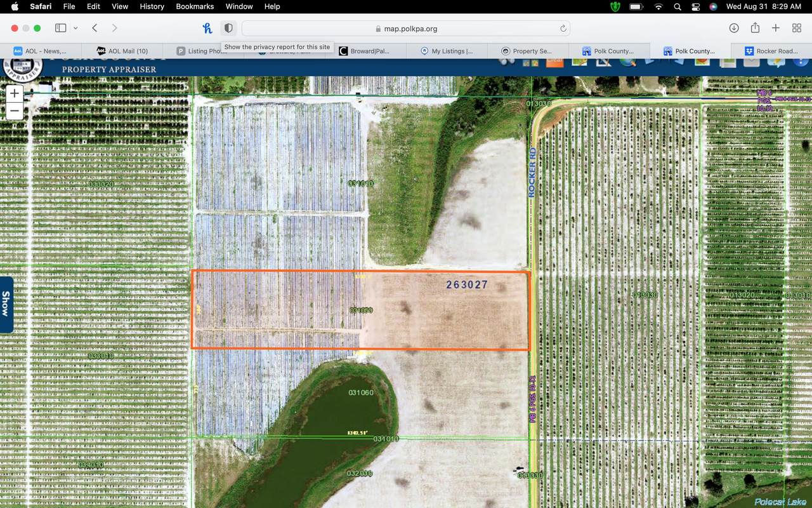Open the Apple menu
812x508 pixels.
click(x=15, y=6)
